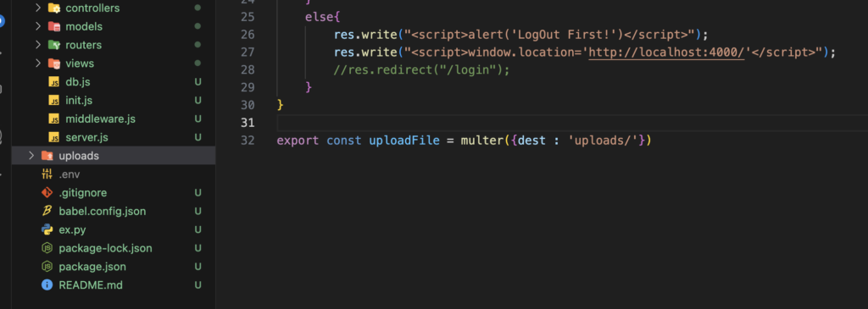Click the info icon beside README.md
Screen dimensions: 868x309
47,285
